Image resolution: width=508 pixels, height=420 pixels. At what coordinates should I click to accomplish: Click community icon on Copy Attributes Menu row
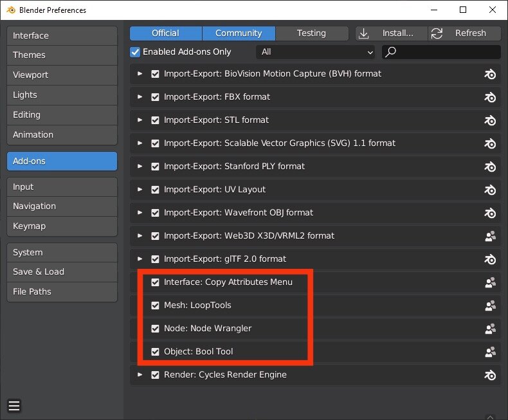tap(490, 282)
